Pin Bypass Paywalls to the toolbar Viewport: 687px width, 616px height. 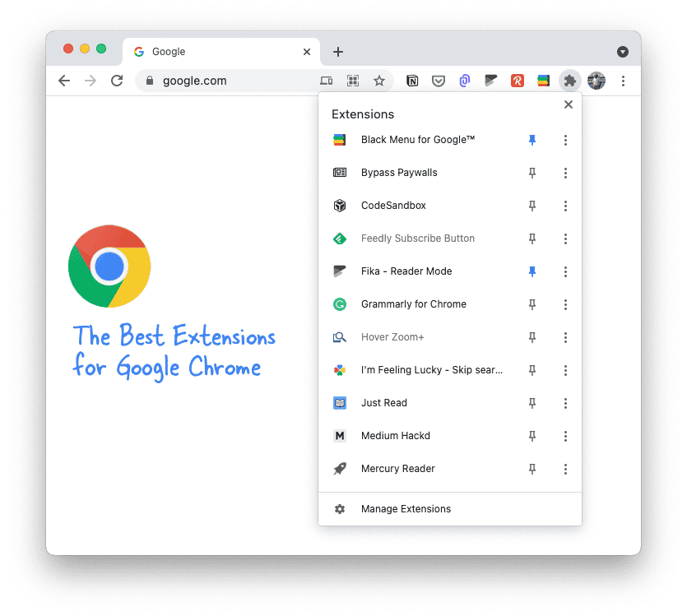coord(531,173)
